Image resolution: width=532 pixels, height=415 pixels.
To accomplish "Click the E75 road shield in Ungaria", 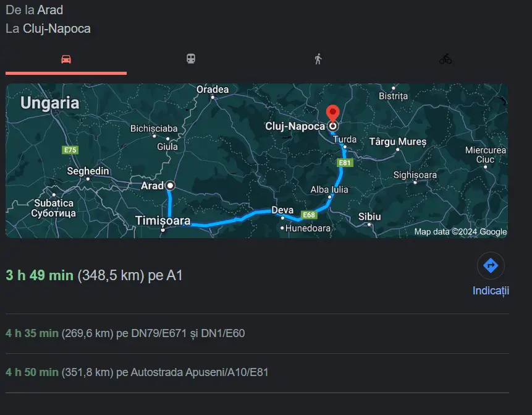I will (70, 150).
